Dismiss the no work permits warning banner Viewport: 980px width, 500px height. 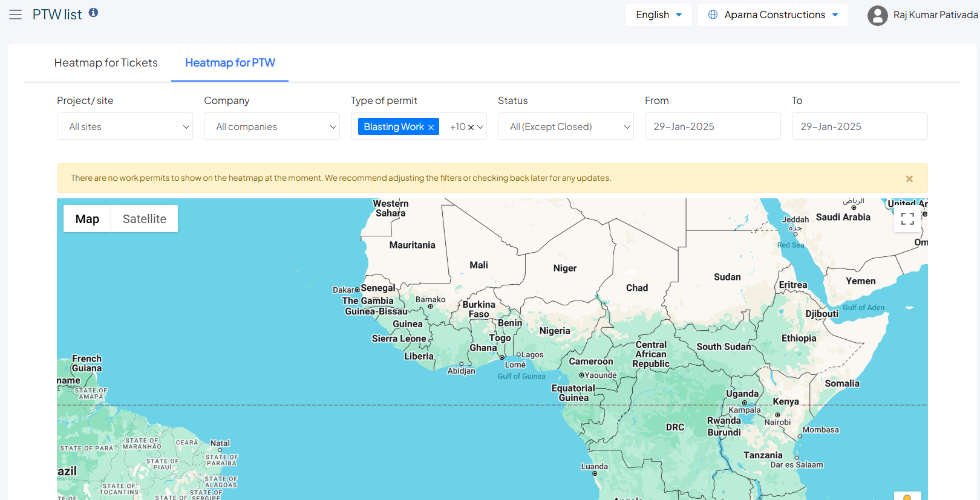coord(909,178)
